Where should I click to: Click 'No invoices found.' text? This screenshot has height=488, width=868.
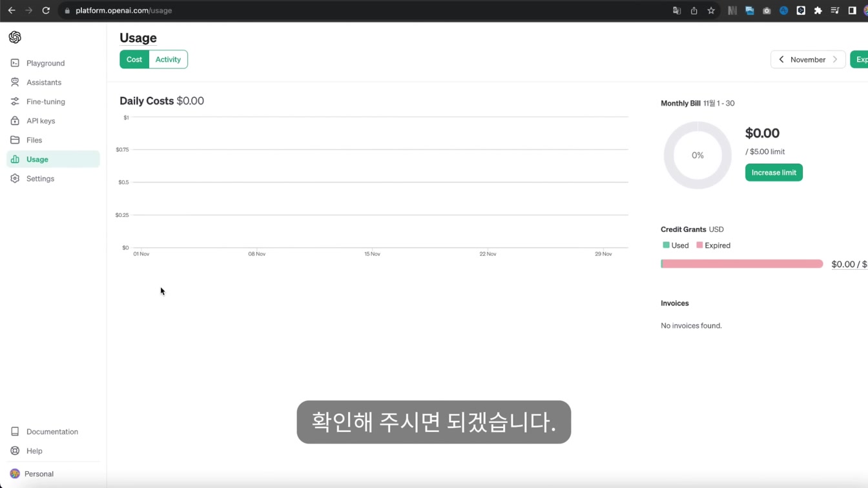[691, 326]
